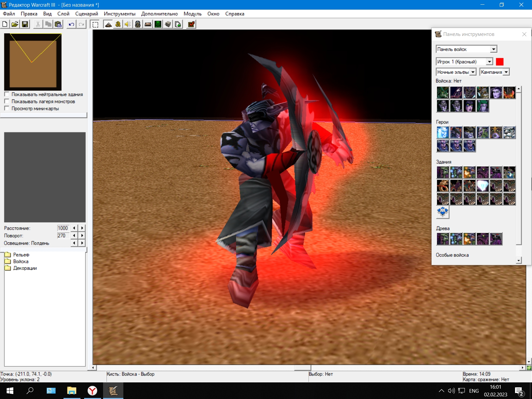Open the Слой menu
532x399 pixels.
coord(63,14)
